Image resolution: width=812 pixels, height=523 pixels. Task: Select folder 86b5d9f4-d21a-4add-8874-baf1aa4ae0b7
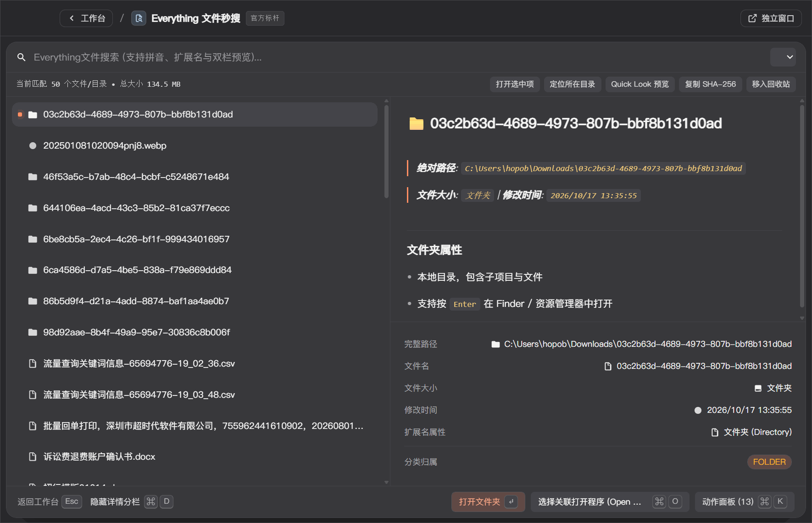[x=195, y=301]
